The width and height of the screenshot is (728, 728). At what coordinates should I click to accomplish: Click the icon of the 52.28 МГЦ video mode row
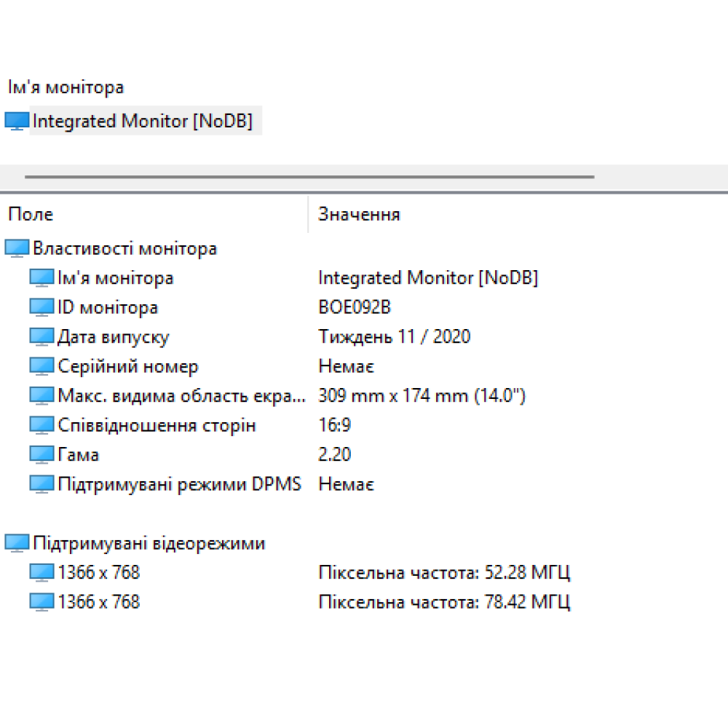pos(41,573)
